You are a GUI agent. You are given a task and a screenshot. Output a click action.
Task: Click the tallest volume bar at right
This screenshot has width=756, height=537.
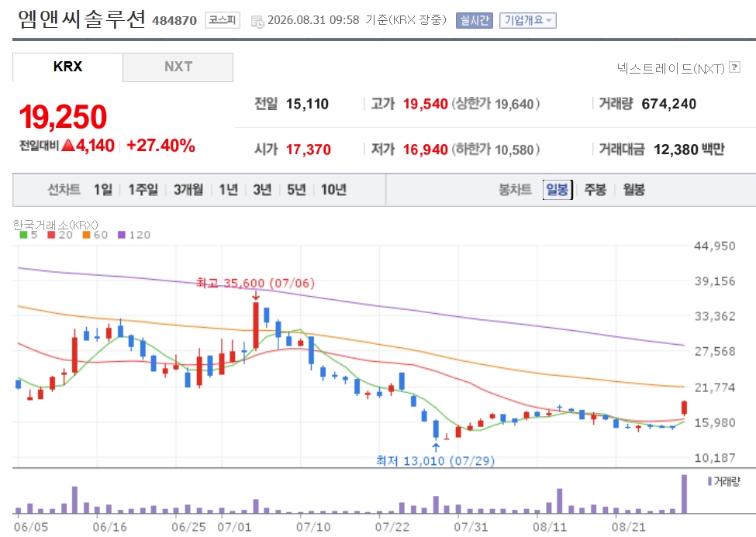[x=684, y=494]
